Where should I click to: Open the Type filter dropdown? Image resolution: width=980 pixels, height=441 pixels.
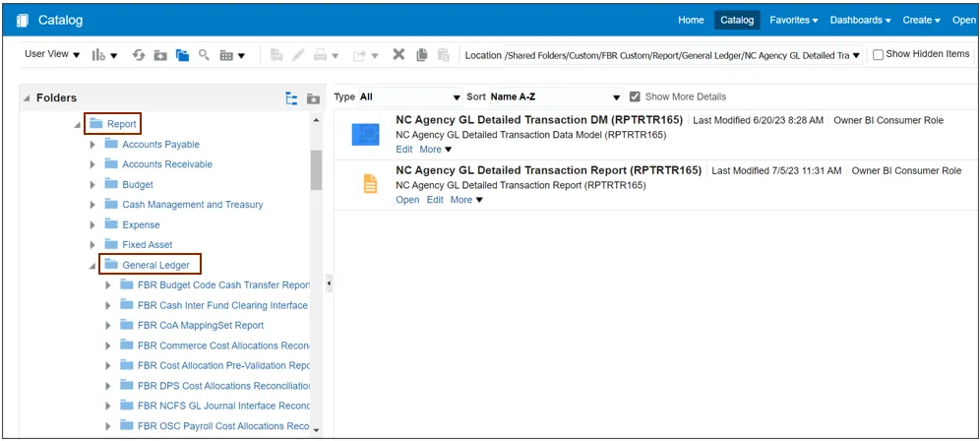(410, 97)
